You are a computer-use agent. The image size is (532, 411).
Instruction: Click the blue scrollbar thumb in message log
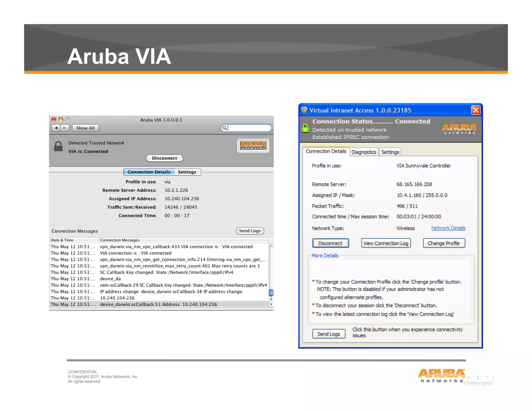pos(271,293)
